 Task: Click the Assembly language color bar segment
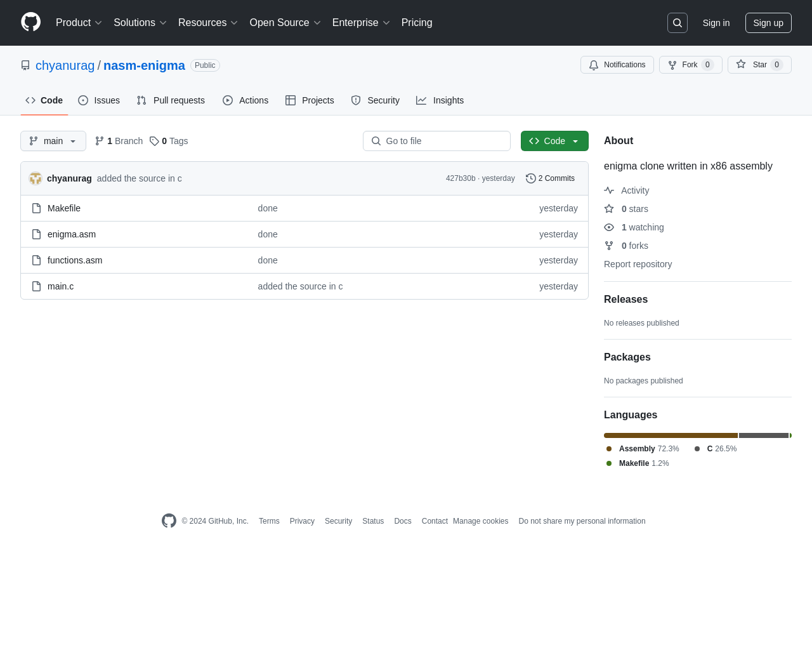(671, 435)
